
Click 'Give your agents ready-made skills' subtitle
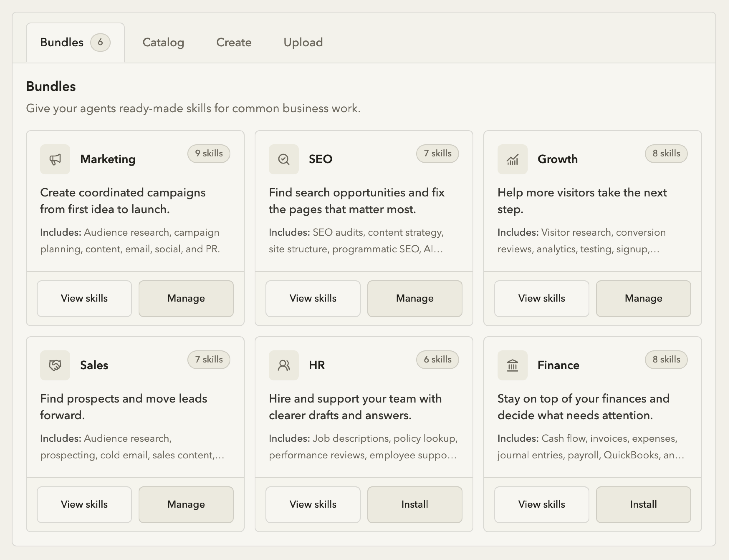pyautogui.click(x=193, y=109)
